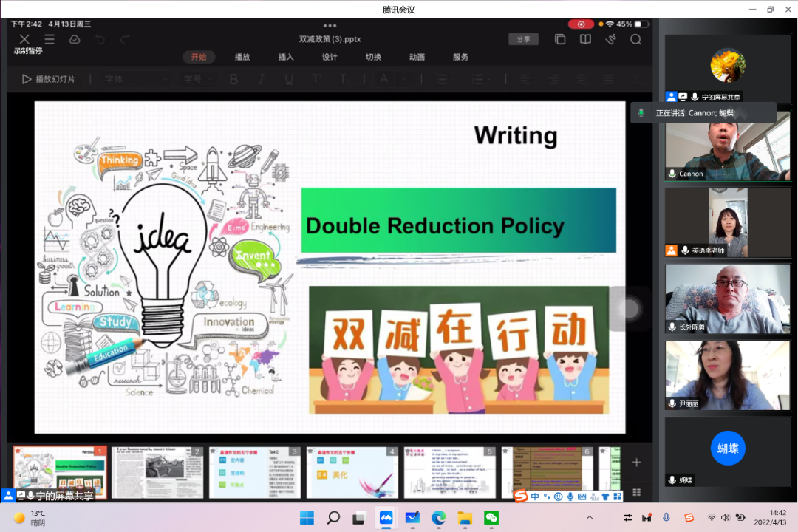798x532 pixels.
Task: Open Windows taskbar search
Action: pos(332,518)
